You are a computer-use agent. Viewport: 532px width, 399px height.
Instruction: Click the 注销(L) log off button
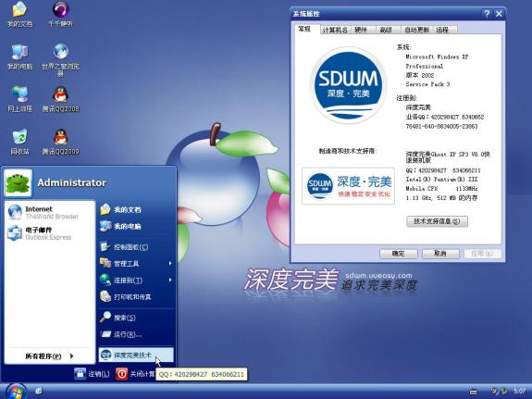92,374
